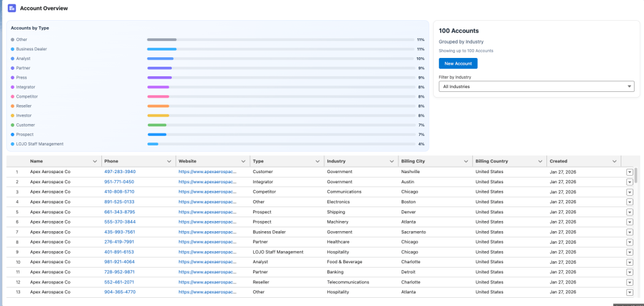Click the Website column menu chevron
644x306 pixels.
(x=244, y=161)
